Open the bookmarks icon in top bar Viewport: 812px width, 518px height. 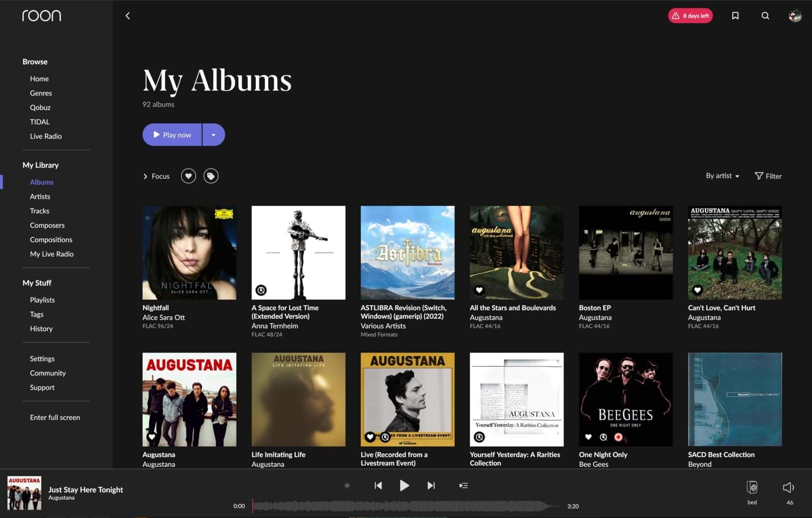735,16
